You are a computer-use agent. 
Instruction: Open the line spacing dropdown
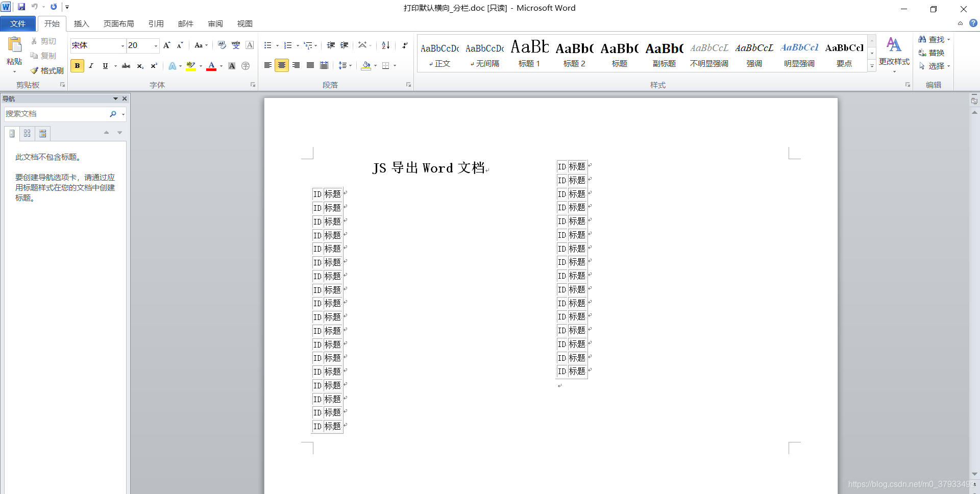[x=345, y=65]
